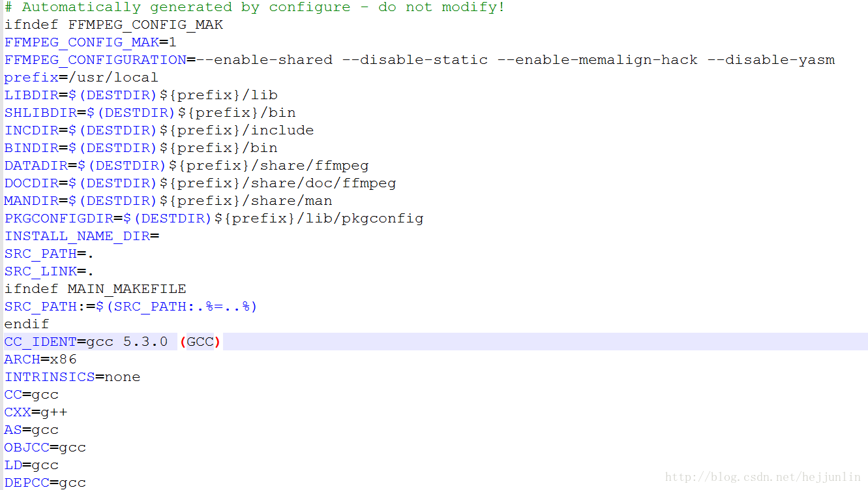Click the BINDIR line
Image resolution: width=868 pixels, height=490 pixels.
coord(141,148)
